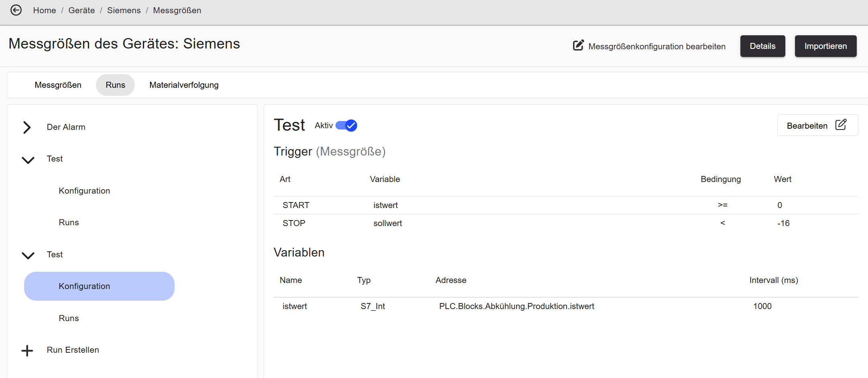Open the Materialverfolgung tab

click(184, 85)
